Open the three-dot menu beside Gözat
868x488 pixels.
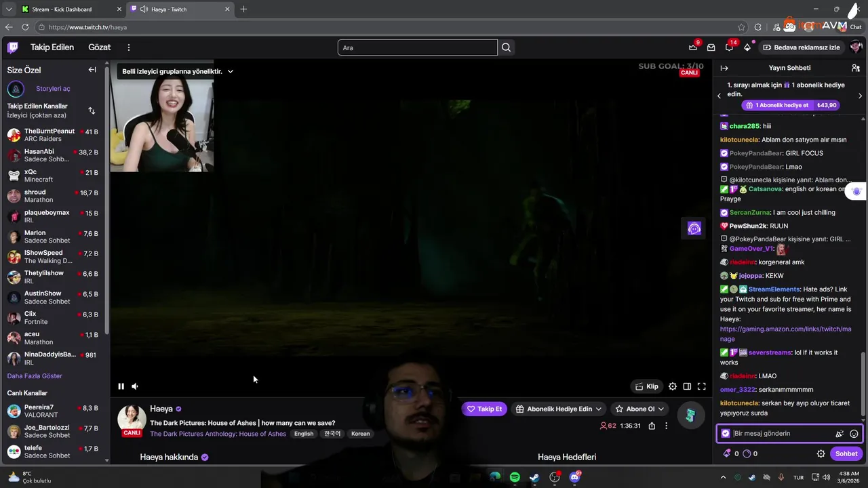pos(128,47)
